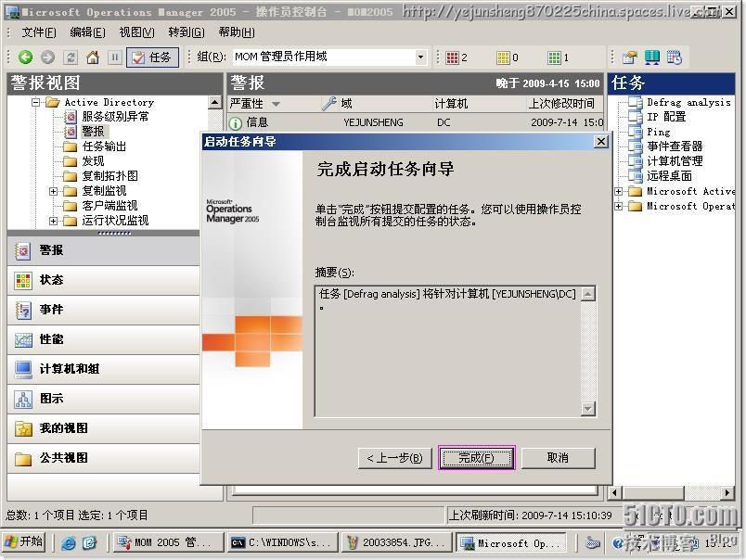The width and height of the screenshot is (746, 560).
Task: Select the 信息 alert row for YEJUNSHENG
Action: click(416, 122)
